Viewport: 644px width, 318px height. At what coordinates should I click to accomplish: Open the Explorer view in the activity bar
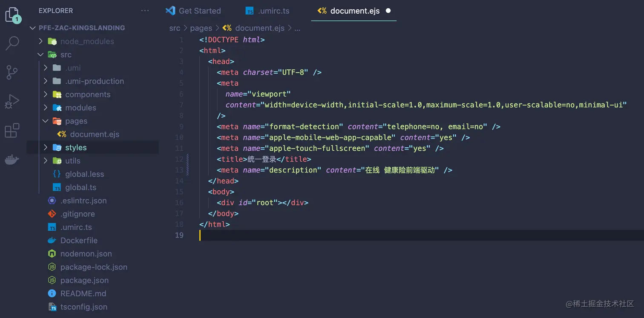pyautogui.click(x=12, y=15)
